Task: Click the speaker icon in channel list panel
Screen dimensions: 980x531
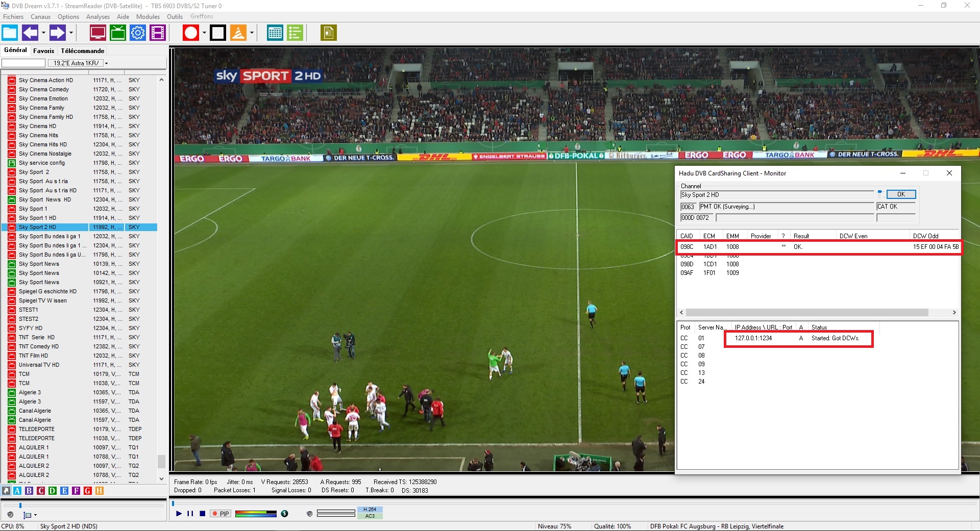Action: click(10, 515)
